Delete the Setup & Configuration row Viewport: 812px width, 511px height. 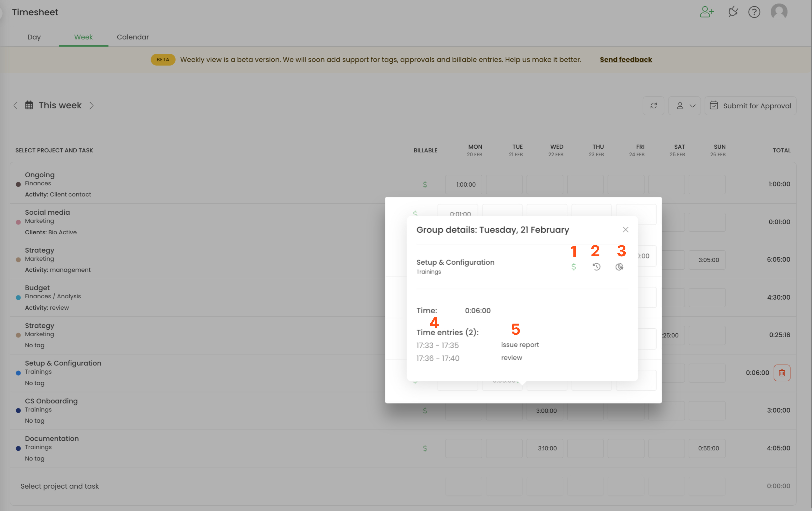(782, 373)
